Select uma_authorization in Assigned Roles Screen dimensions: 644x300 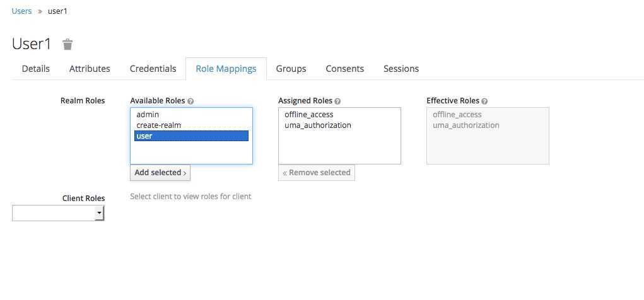click(x=318, y=125)
